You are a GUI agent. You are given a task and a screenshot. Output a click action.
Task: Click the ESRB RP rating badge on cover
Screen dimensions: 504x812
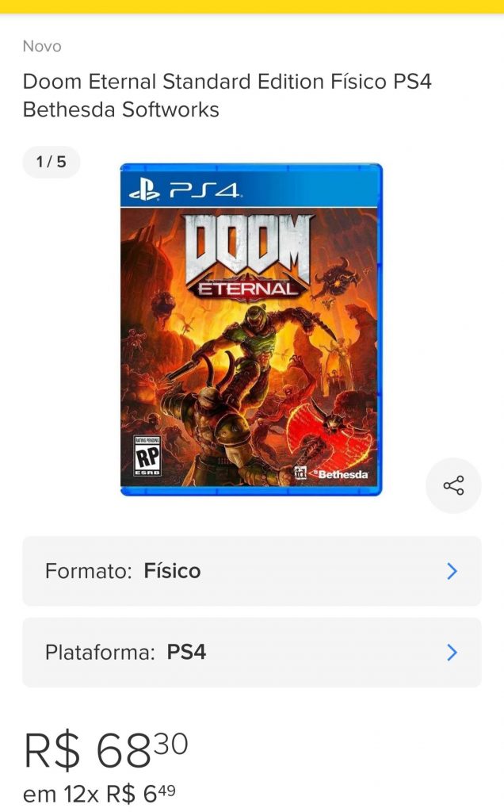pos(147,456)
